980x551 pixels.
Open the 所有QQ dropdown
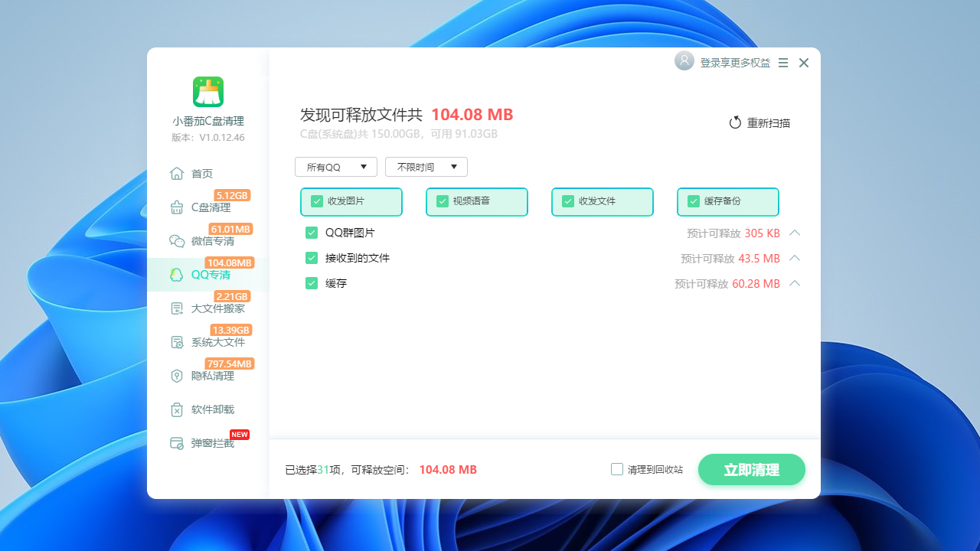335,166
